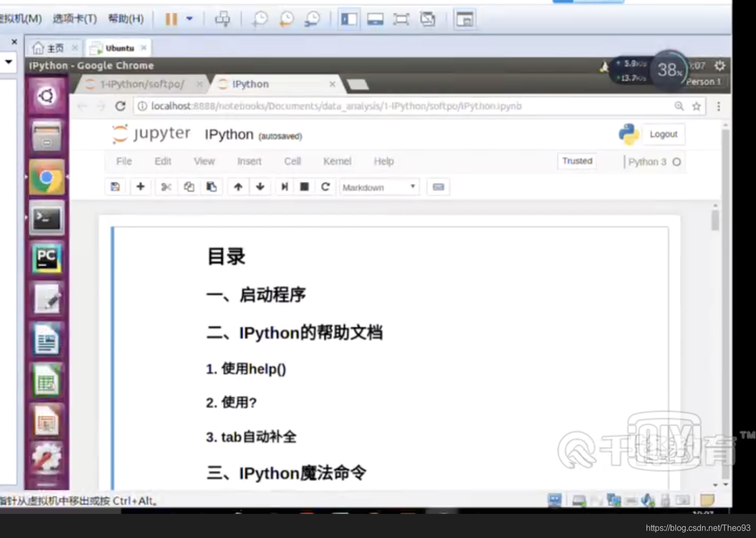Click the IPython notebook title to rename
Image resolution: width=756 pixels, height=538 pixels.
click(x=229, y=135)
